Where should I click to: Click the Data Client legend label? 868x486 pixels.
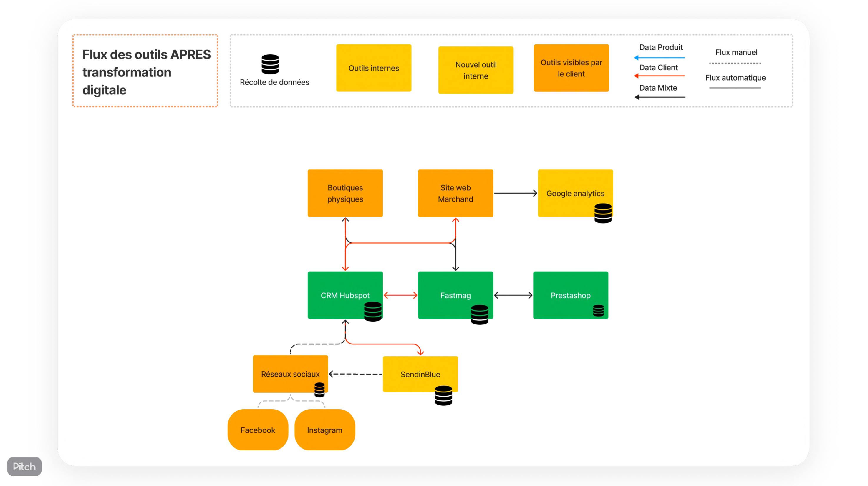pyautogui.click(x=658, y=67)
